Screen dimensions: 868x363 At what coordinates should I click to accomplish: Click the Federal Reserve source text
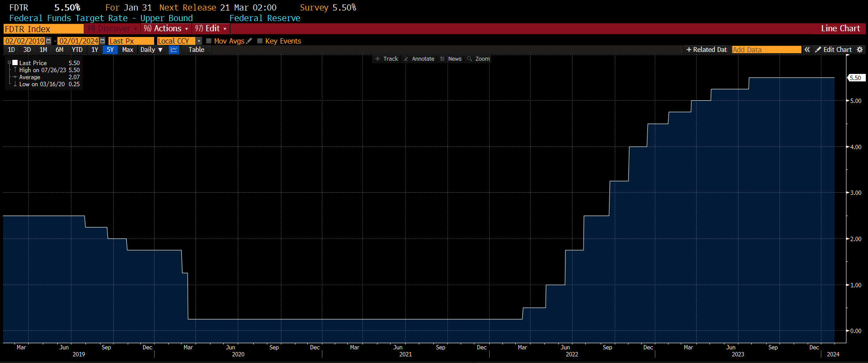pos(265,18)
